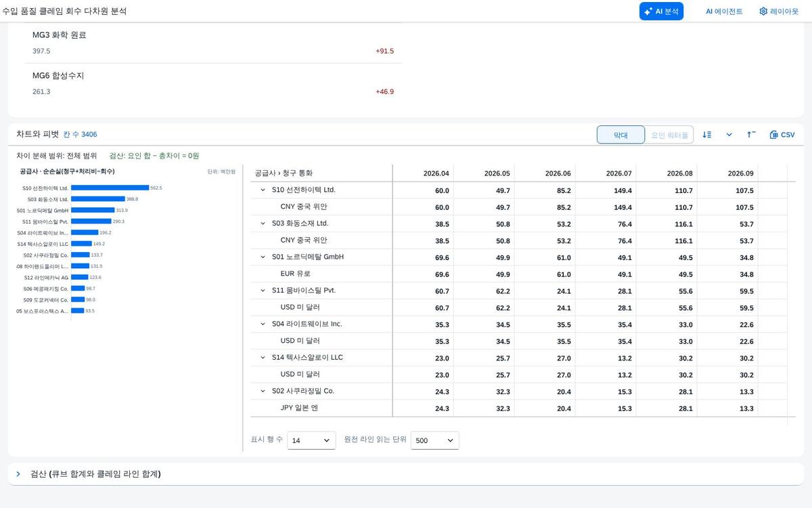Collapse the S03 화동소재 Ltd. row
Image resolution: width=812 pixels, height=508 pixels.
[263, 224]
